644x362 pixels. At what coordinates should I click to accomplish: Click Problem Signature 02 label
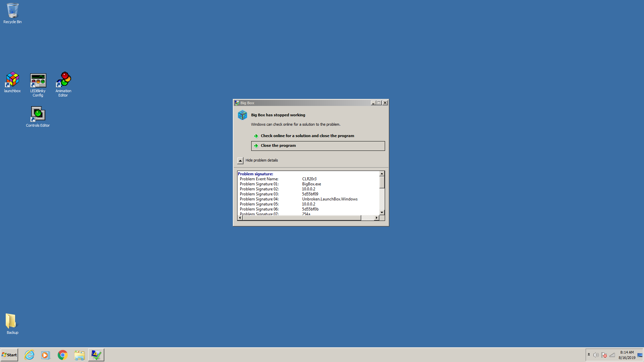tap(259, 189)
